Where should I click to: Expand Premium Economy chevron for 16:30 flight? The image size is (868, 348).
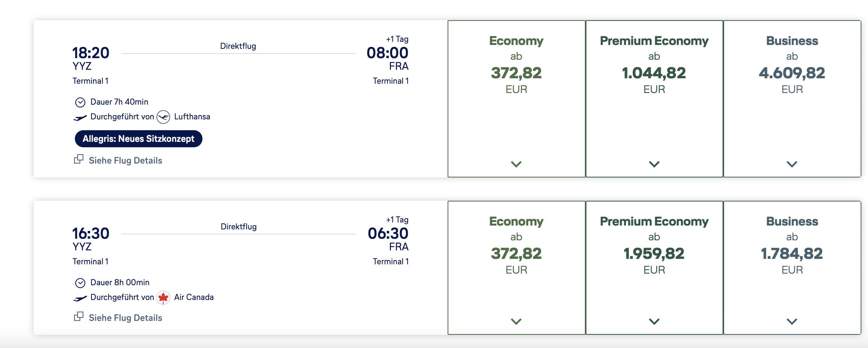(x=654, y=322)
